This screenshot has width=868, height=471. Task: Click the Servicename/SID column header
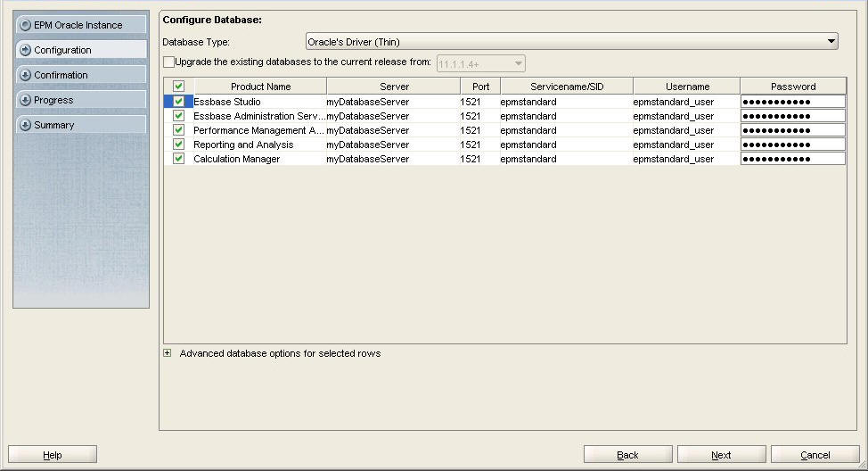tap(567, 87)
